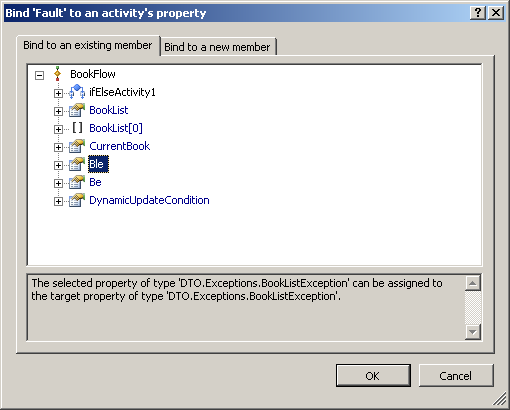Open the dialog help question mark button
The height and width of the screenshot is (410, 510).
(478, 13)
